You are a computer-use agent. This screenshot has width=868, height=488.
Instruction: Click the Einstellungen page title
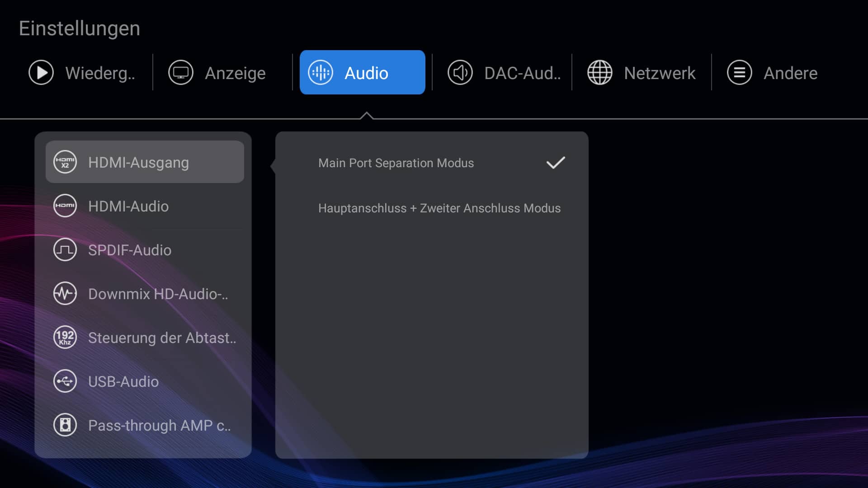pos(80,28)
